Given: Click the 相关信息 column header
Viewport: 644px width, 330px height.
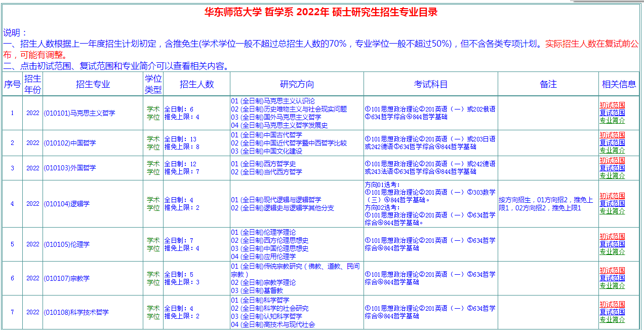Looking at the screenshot, I should point(619,84).
